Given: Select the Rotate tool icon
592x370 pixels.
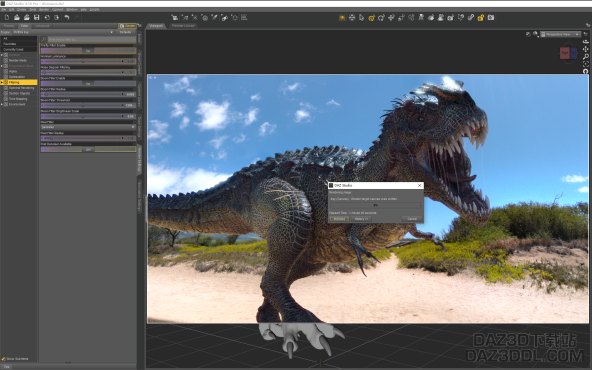Looking at the screenshot, I should coord(381,17).
